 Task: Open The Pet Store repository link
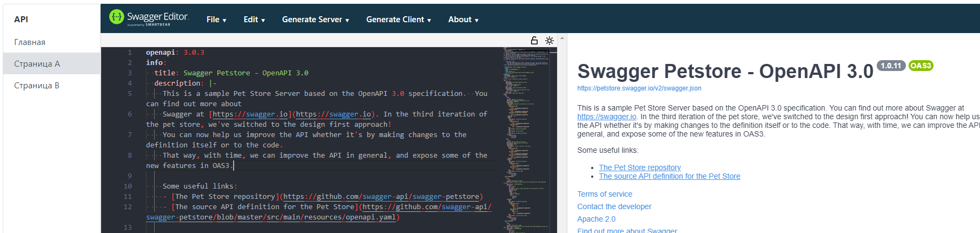point(640,167)
